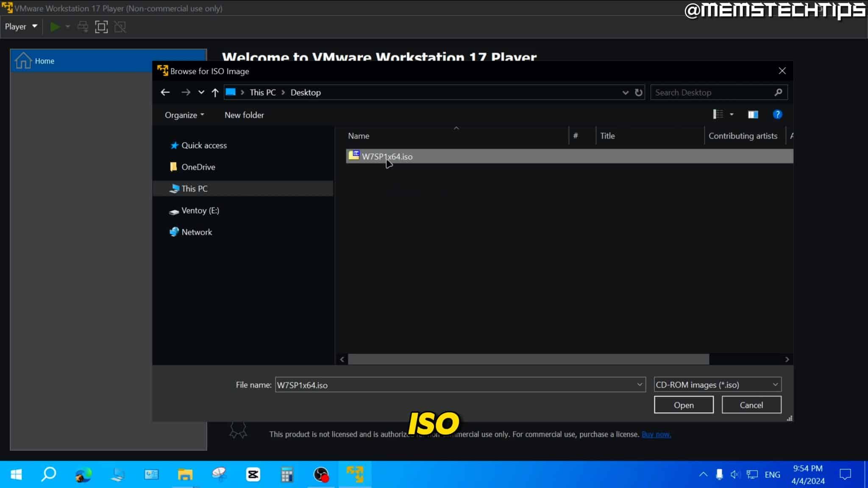Screen dimensions: 868x488
Task: Open Calculator from taskbar
Action: (x=287, y=474)
